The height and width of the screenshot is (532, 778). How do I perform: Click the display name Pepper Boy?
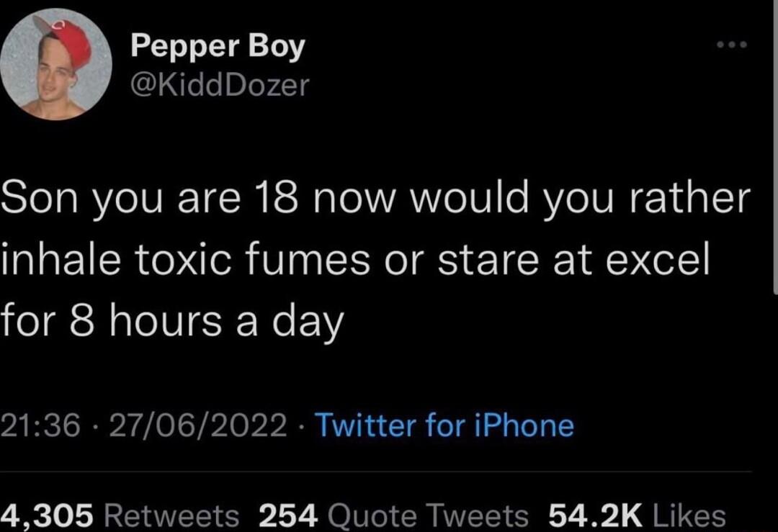coord(216,48)
